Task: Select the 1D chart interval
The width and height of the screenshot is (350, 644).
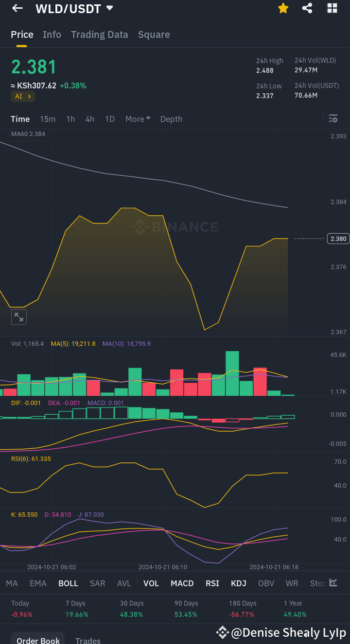Action: coord(110,119)
